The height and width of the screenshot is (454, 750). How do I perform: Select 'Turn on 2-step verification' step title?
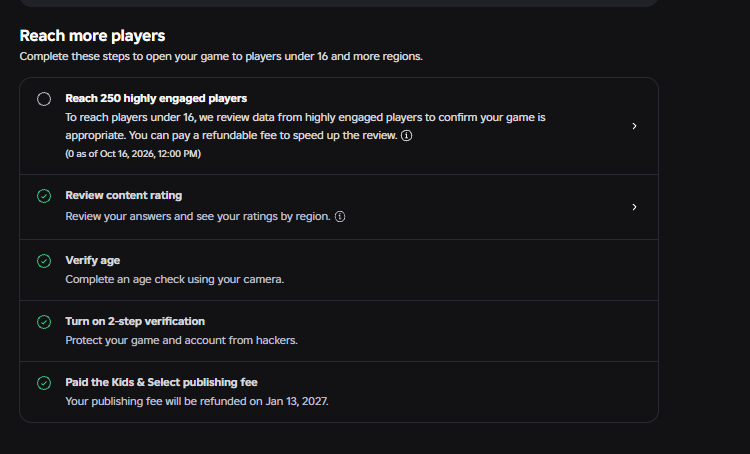(135, 321)
